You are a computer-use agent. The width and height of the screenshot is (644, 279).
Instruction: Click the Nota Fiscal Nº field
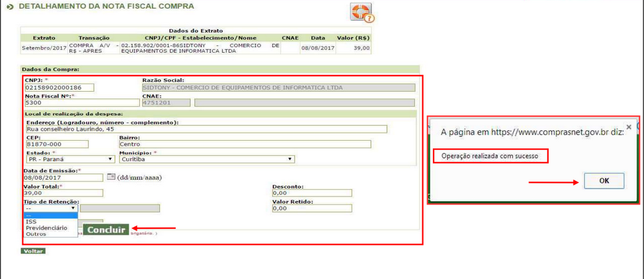[82, 103]
